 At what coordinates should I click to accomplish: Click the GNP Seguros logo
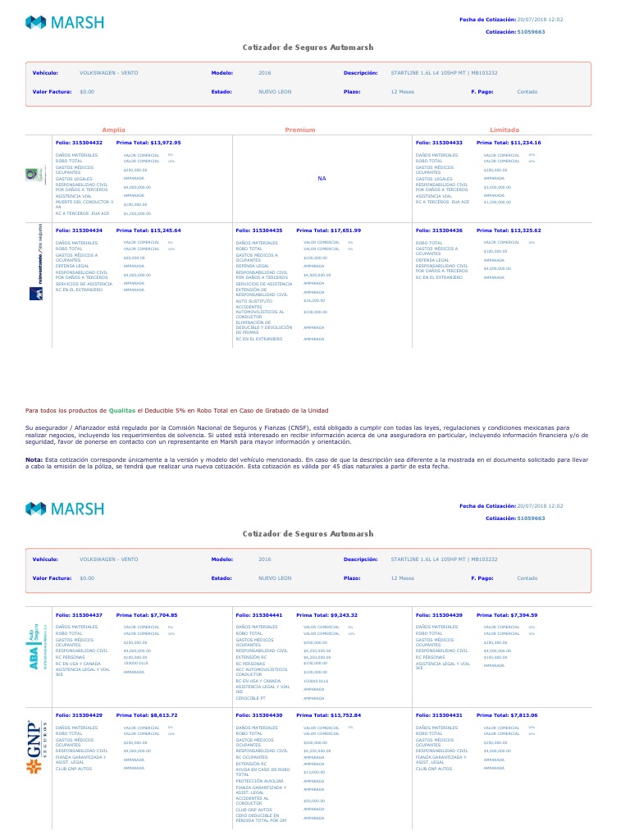click(x=37, y=748)
